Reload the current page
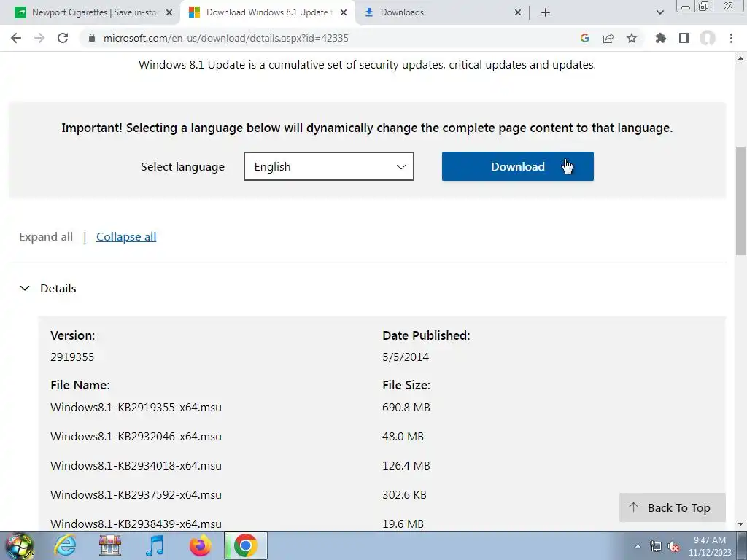Image resolution: width=747 pixels, height=560 pixels. (x=63, y=38)
